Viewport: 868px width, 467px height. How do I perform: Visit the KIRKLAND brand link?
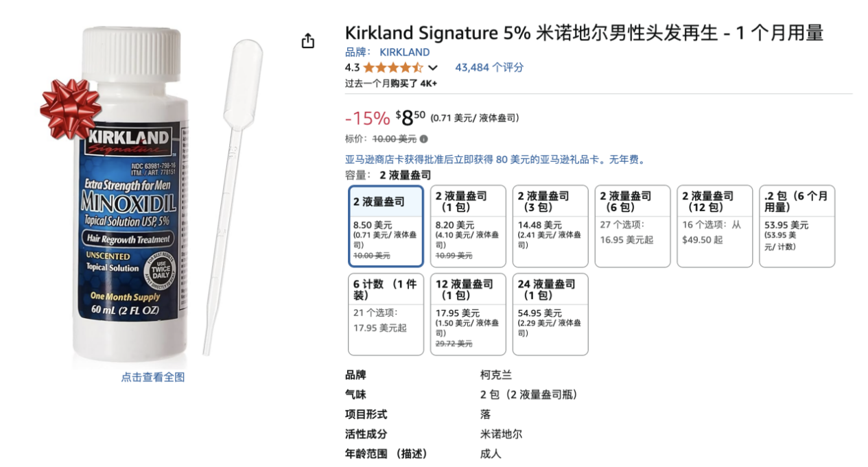click(404, 52)
